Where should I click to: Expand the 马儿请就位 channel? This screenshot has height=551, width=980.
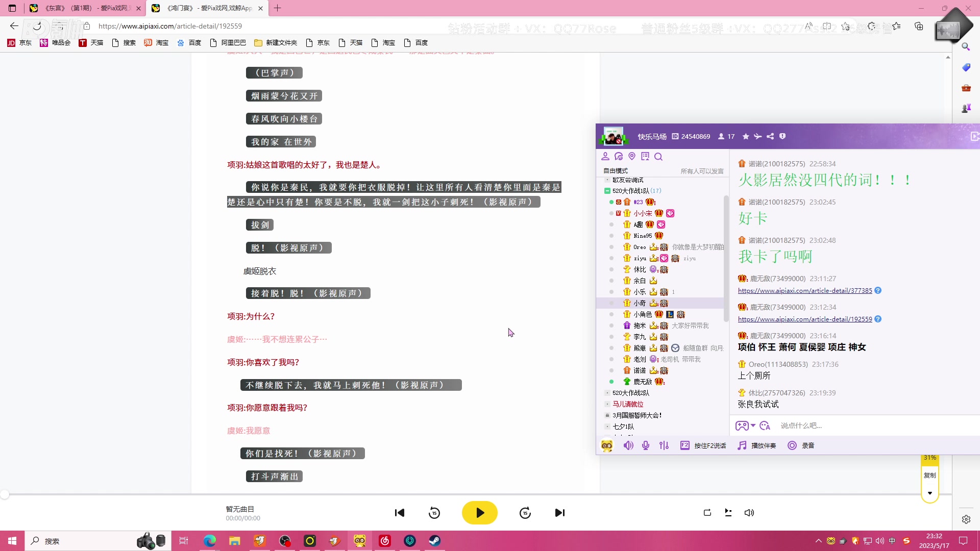607,404
